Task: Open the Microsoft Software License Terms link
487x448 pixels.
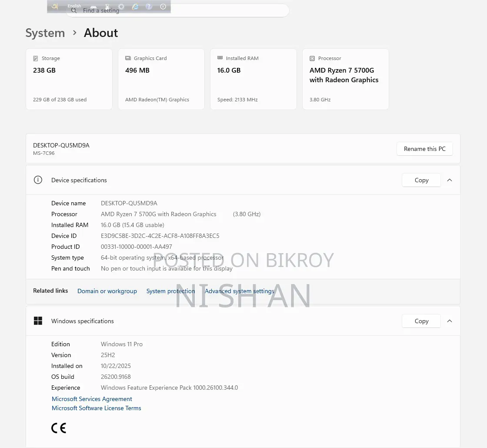Action: pyautogui.click(x=96, y=408)
